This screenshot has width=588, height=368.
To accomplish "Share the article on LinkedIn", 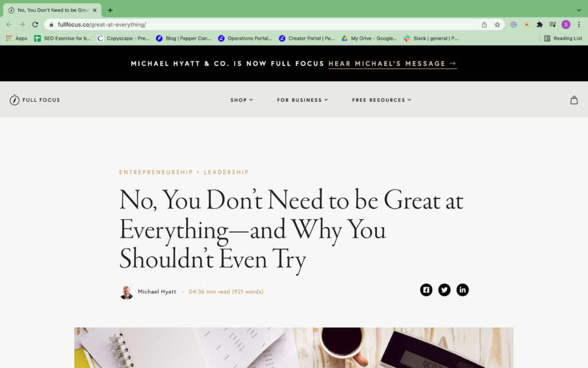I will 463,290.
